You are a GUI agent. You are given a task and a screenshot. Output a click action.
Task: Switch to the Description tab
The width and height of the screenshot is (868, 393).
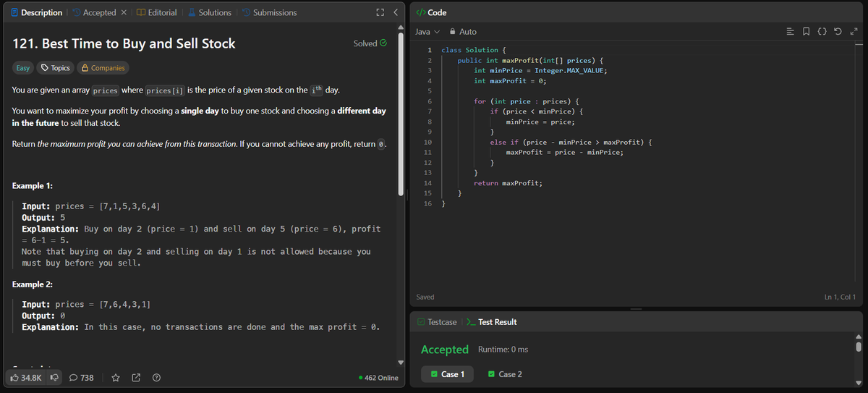[x=36, y=12]
